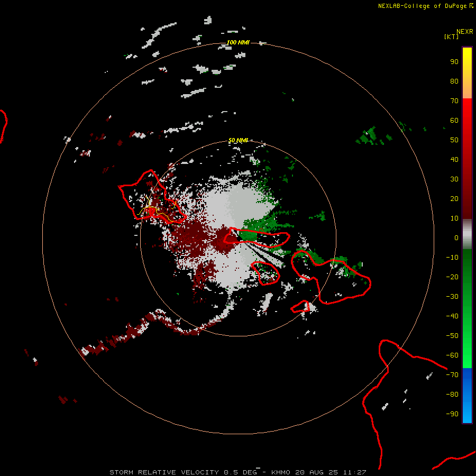Click the -90 value on velocity scale

tap(452, 414)
